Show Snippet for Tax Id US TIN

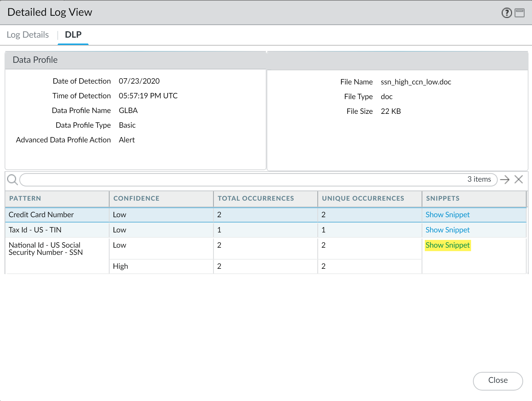447,230
